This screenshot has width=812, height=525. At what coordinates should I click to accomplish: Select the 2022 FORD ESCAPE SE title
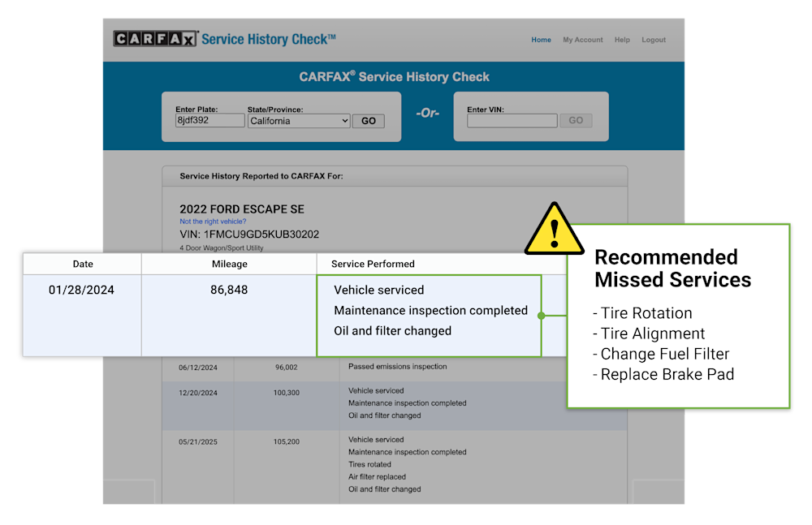tap(242, 209)
